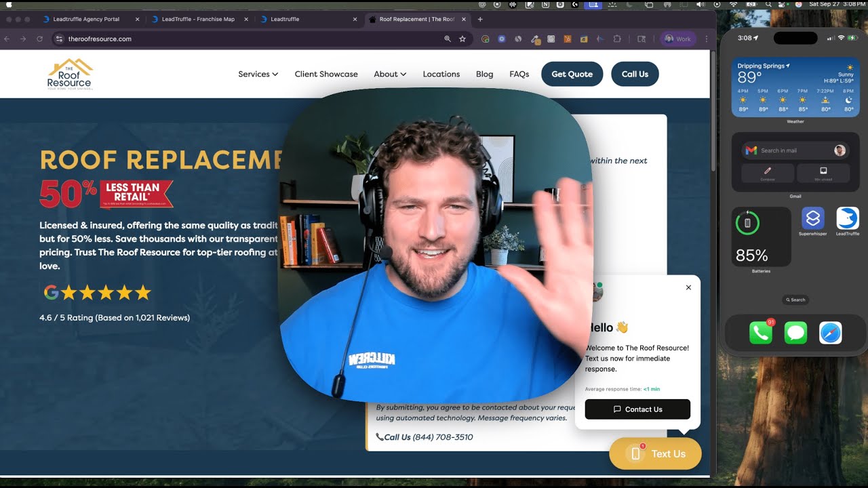Expand the About dropdown menu
This screenshot has height=488, width=868.
tap(390, 74)
